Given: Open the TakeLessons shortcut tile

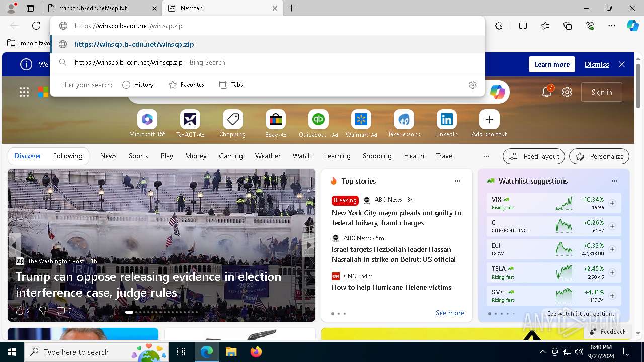Looking at the screenshot, I should tap(404, 124).
